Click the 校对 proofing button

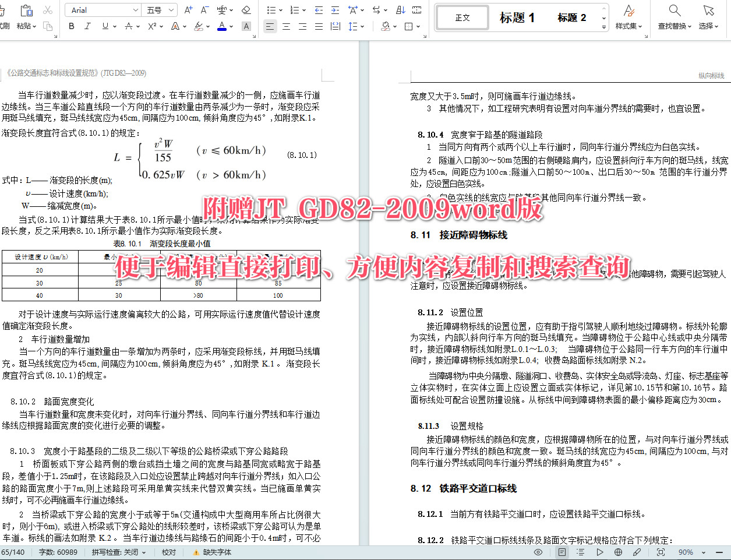168,551
